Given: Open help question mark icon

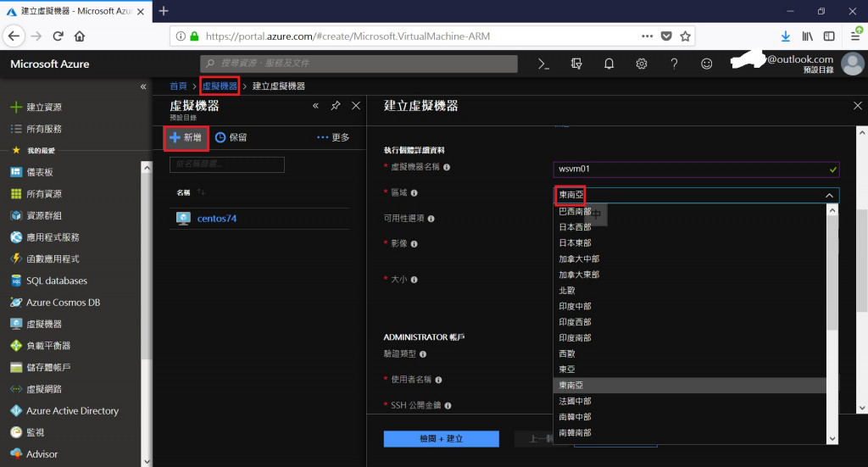Looking at the screenshot, I should (674, 64).
